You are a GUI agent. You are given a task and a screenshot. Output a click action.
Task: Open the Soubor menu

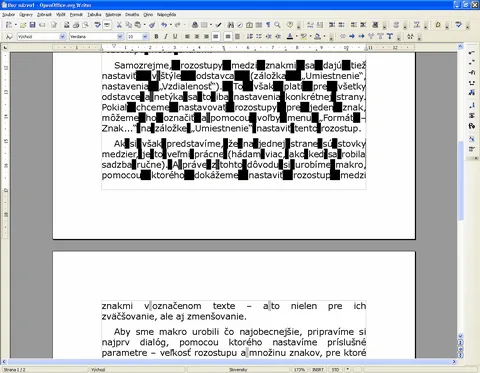point(8,15)
